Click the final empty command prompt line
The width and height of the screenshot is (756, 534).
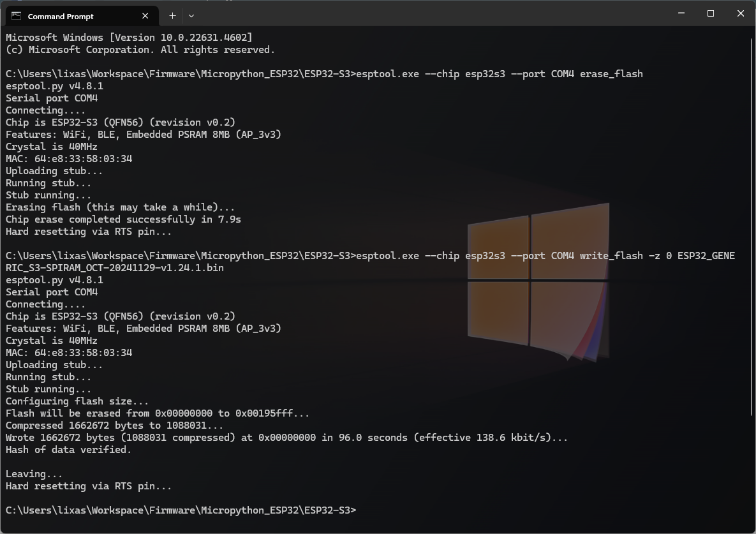(x=181, y=510)
